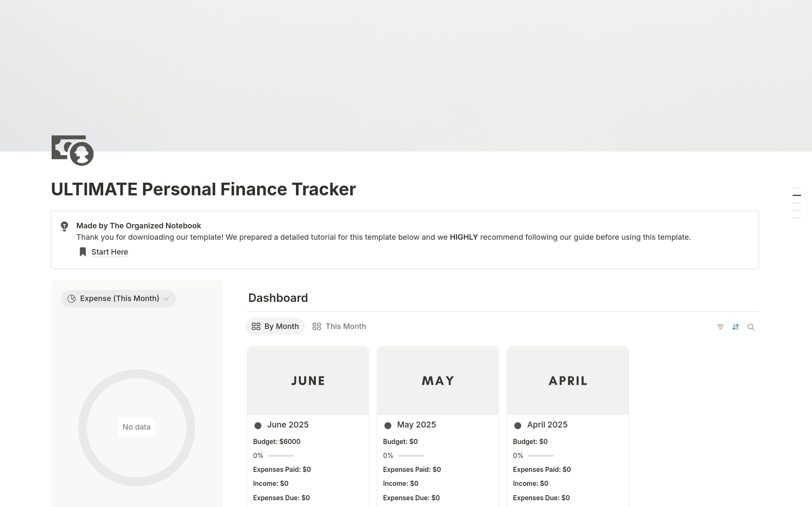
Task: Expand the Expense (This Month) chevron dropdown
Action: (x=166, y=299)
